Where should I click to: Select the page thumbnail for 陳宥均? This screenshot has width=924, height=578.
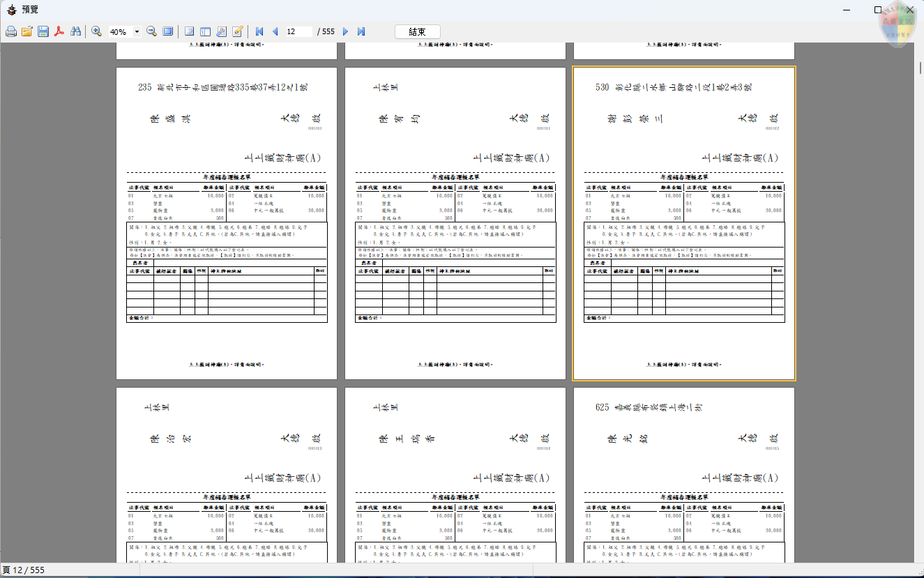(x=455, y=223)
